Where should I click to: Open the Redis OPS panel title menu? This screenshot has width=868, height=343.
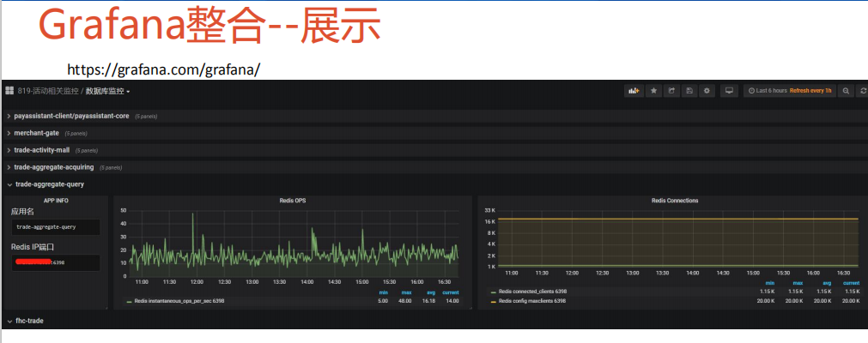click(293, 201)
